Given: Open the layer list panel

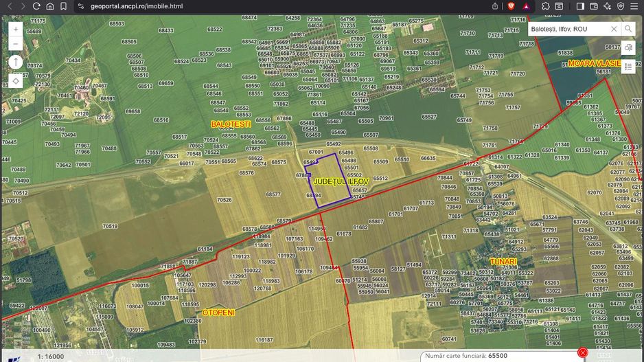Looking at the screenshot, I should 628,67.
